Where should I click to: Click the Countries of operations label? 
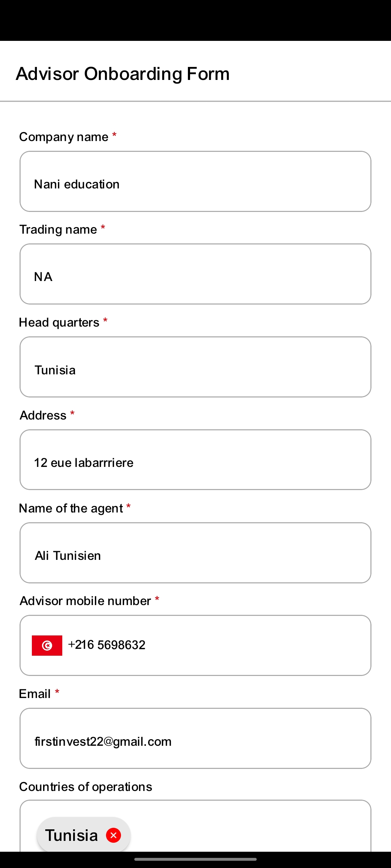click(x=86, y=787)
